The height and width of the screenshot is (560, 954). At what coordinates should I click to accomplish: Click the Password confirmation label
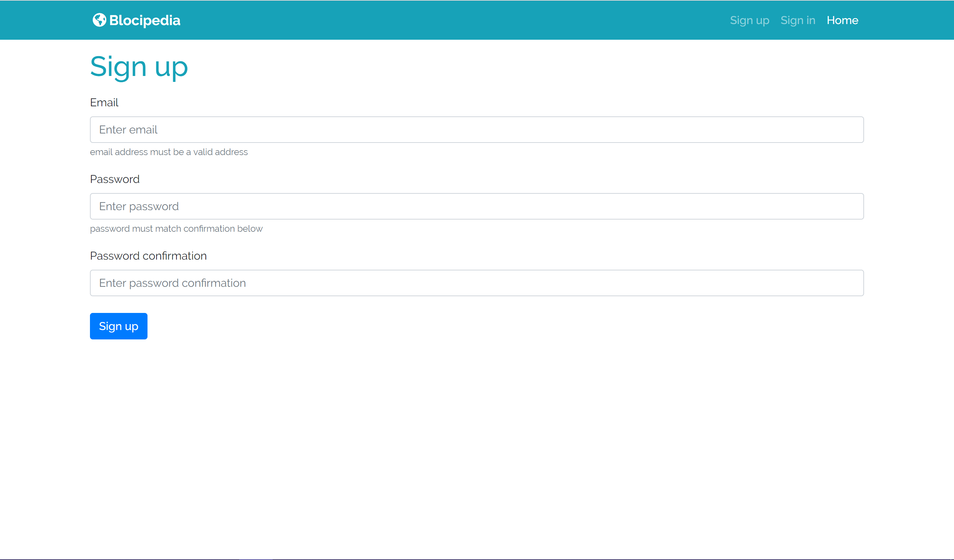(x=148, y=256)
